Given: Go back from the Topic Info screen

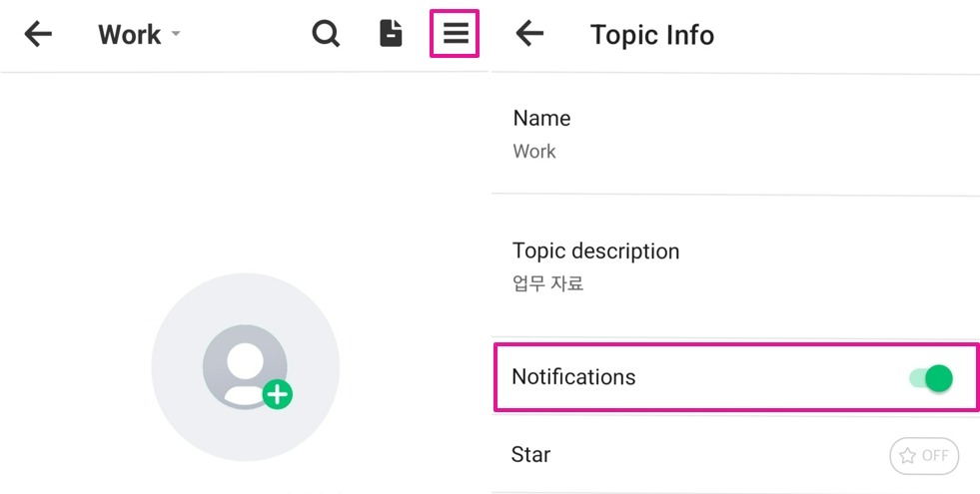Looking at the screenshot, I should click(x=529, y=34).
